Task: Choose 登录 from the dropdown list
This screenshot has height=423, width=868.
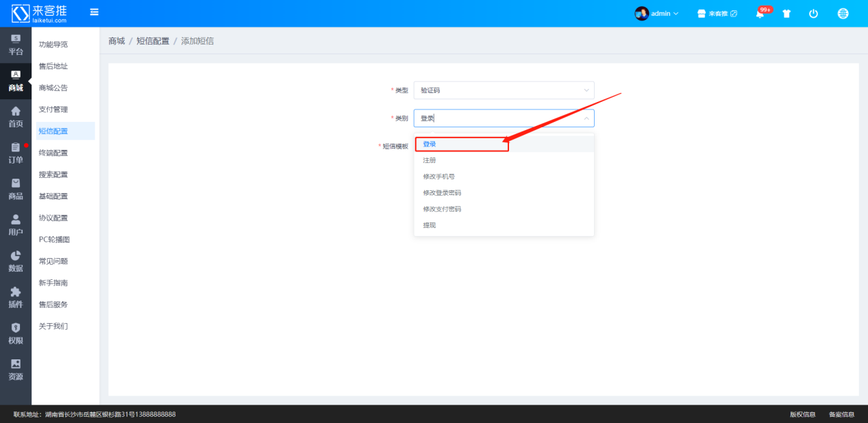Action: tap(504, 144)
